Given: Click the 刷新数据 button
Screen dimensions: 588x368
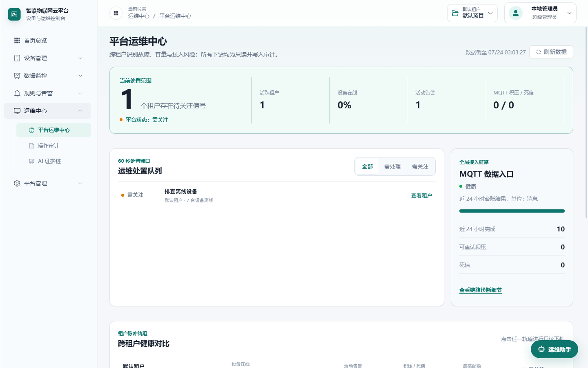Looking at the screenshot, I should (x=551, y=52).
